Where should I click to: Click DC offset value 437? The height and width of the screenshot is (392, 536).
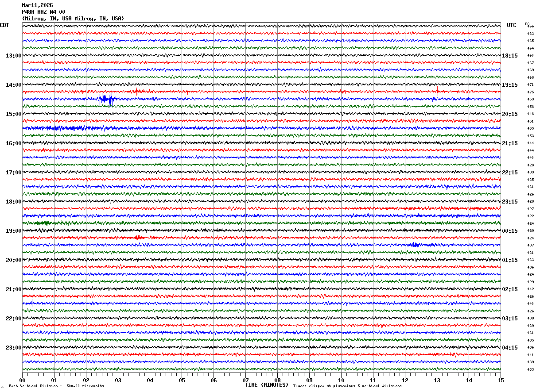point(530,246)
